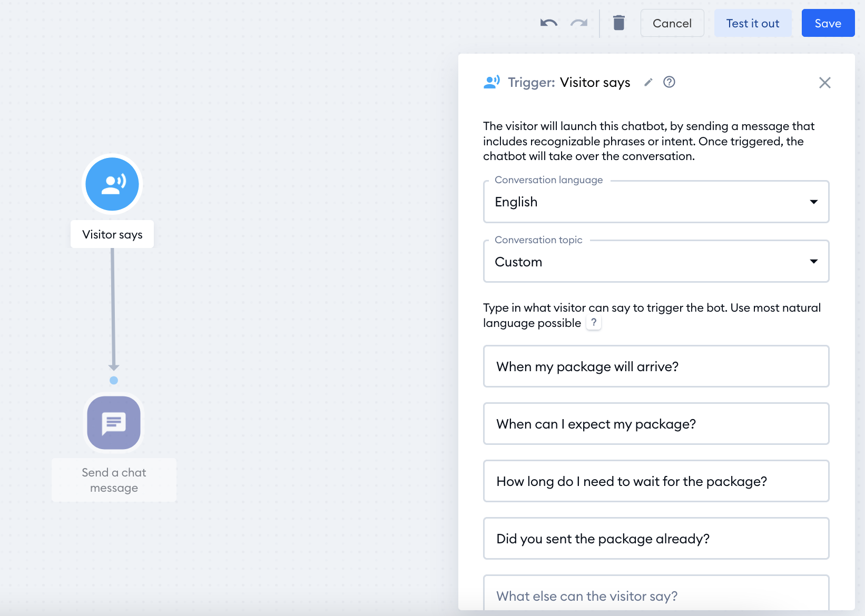Click the trigger icon in panel header

point(492,82)
